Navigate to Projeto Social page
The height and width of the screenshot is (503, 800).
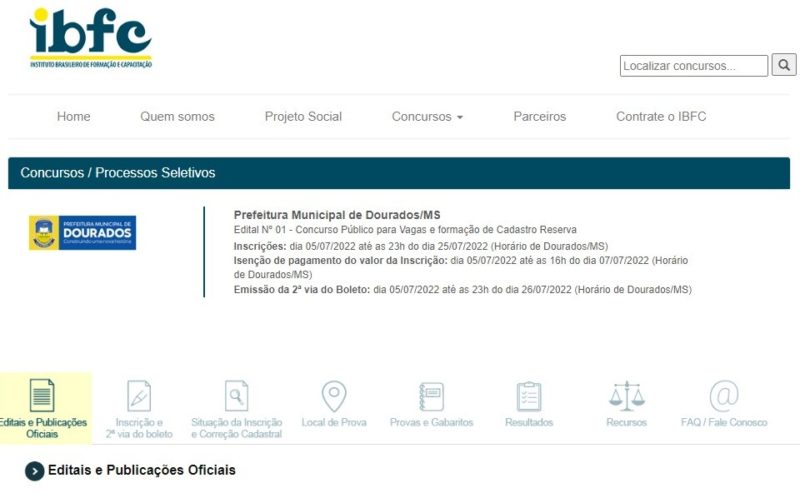coord(303,117)
